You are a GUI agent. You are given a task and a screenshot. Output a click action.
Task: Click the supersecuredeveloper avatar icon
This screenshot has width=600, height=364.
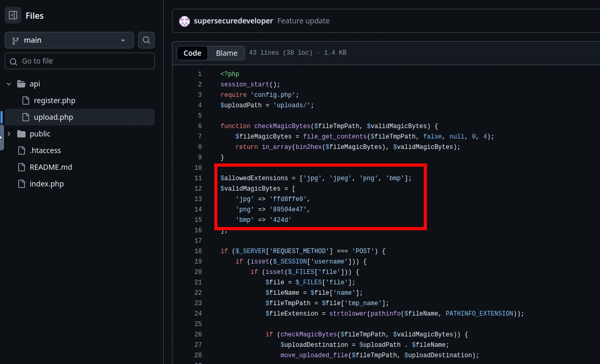pos(185,21)
